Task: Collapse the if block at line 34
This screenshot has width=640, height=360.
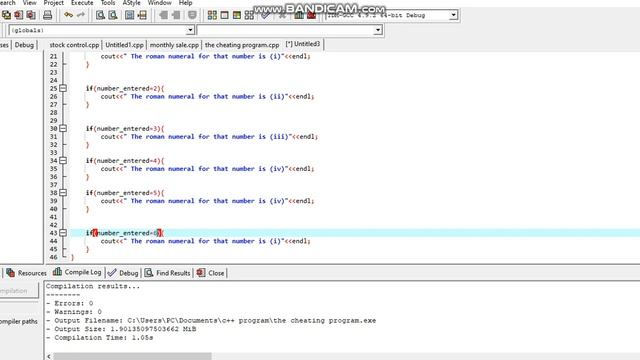Action: click(63, 160)
